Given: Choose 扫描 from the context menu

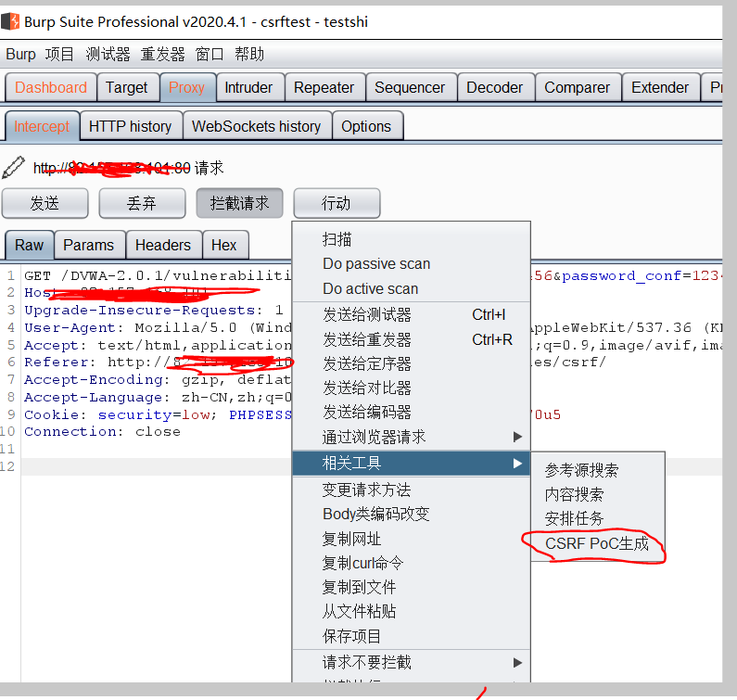Looking at the screenshot, I should coord(412,239).
